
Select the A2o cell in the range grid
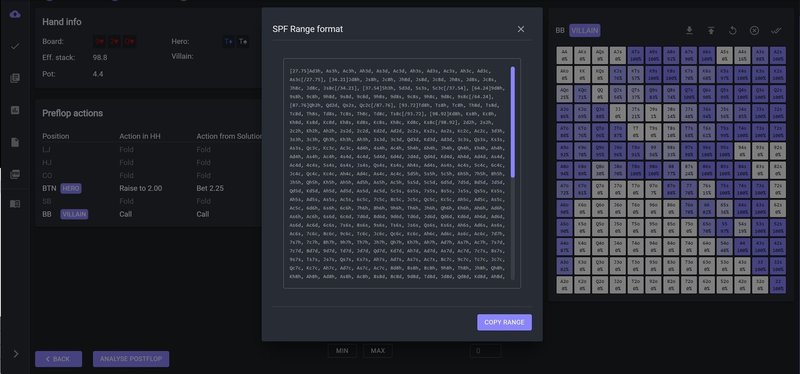coord(564,285)
